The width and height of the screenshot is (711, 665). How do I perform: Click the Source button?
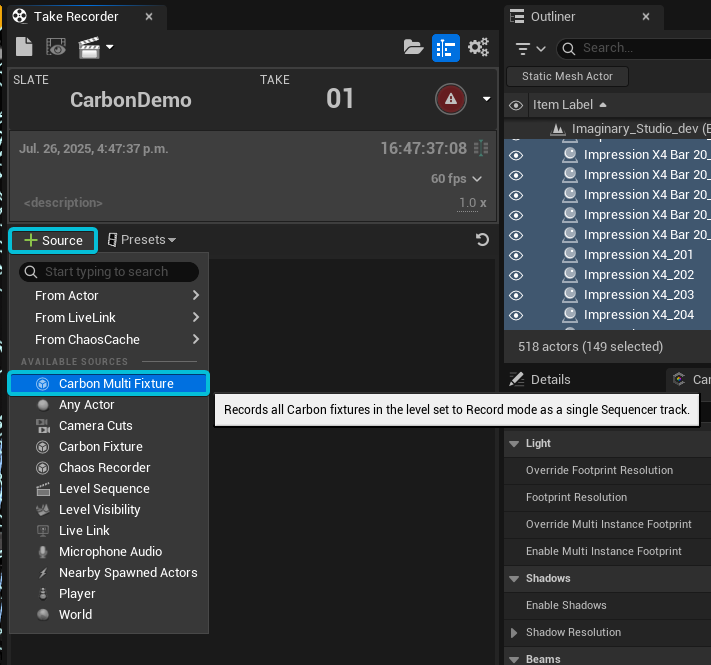(53, 240)
